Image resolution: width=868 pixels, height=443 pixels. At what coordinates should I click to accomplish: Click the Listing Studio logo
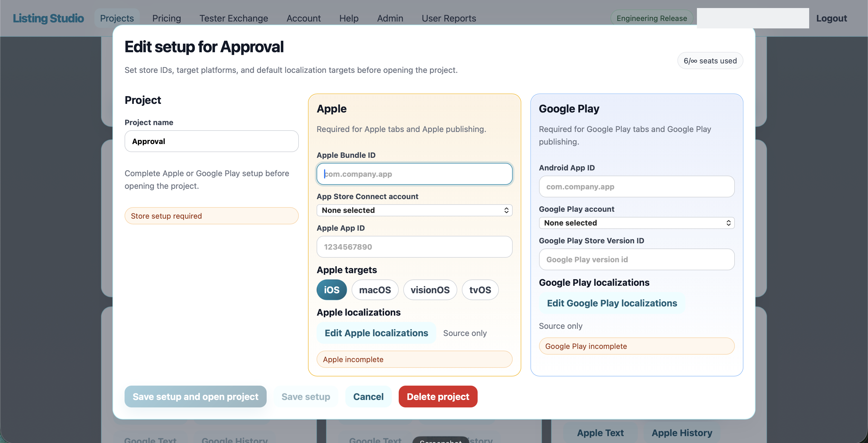click(48, 18)
